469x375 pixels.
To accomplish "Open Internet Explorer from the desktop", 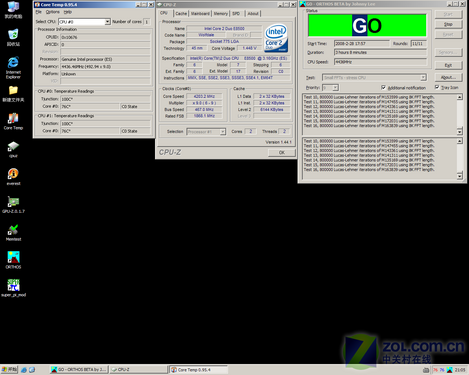I will [x=13, y=68].
